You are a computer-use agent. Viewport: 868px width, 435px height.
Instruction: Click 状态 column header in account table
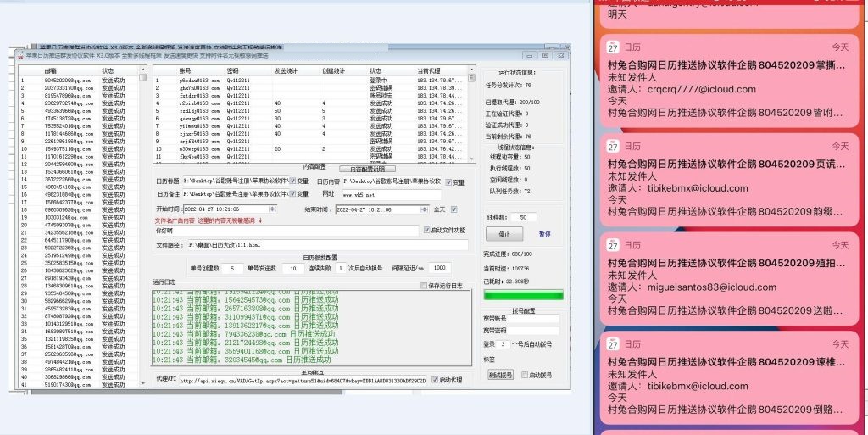pyautogui.click(x=376, y=70)
